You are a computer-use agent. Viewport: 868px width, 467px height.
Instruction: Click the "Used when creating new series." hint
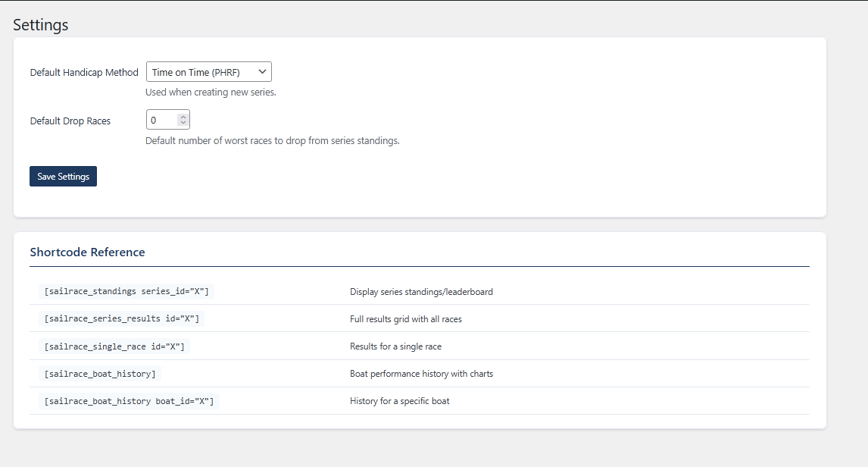pos(211,93)
